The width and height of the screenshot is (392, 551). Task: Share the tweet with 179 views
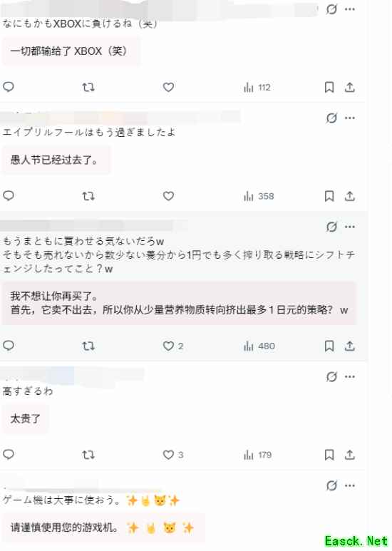point(349,455)
